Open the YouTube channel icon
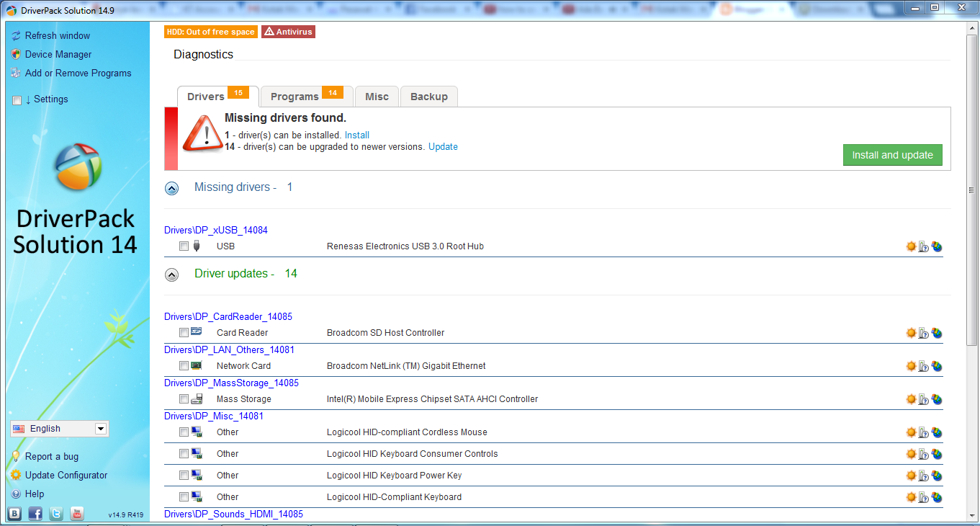The height and width of the screenshot is (526, 980). coord(77,514)
